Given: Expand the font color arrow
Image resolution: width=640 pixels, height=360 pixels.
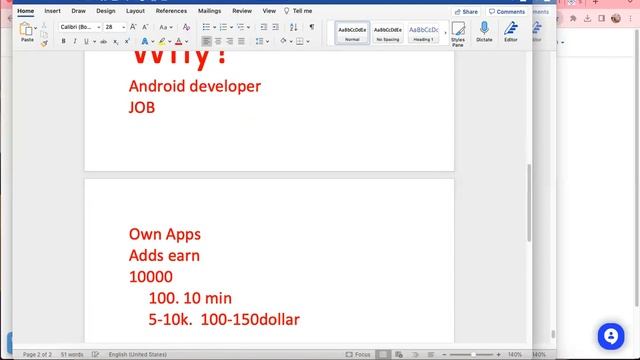Looking at the screenshot, I should point(187,42).
